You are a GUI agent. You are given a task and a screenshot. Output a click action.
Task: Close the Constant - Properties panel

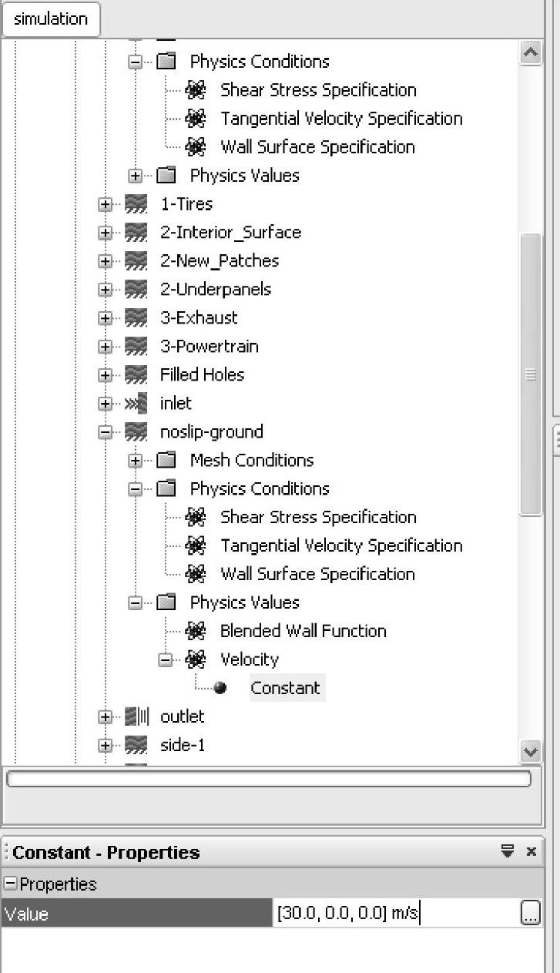tap(531, 851)
